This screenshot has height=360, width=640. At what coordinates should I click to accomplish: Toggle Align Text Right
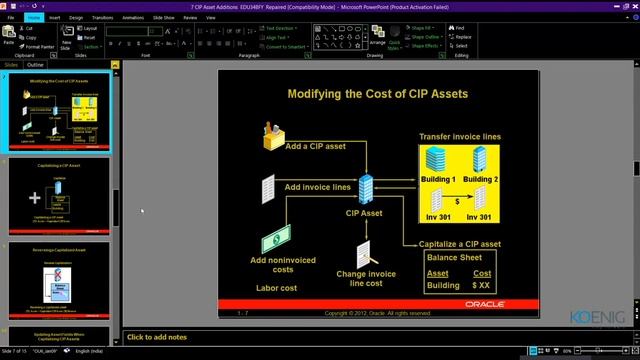(x=219, y=43)
